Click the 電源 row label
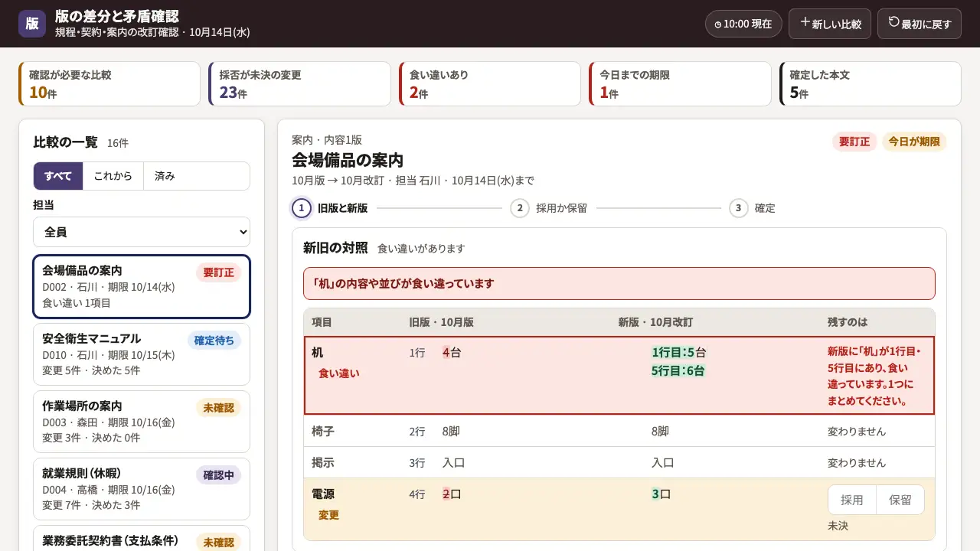This screenshot has width=980, height=551. click(323, 494)
